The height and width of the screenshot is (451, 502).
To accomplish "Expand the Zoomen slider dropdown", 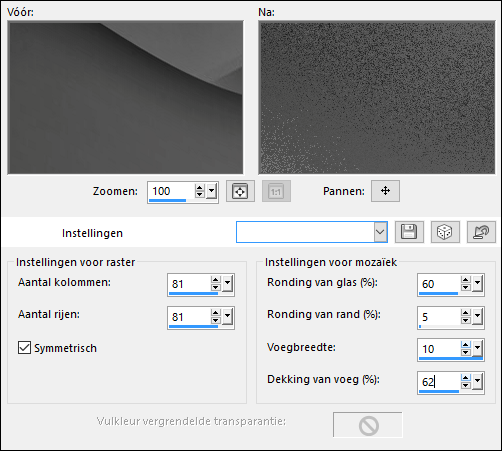I will tap(212, 192).
